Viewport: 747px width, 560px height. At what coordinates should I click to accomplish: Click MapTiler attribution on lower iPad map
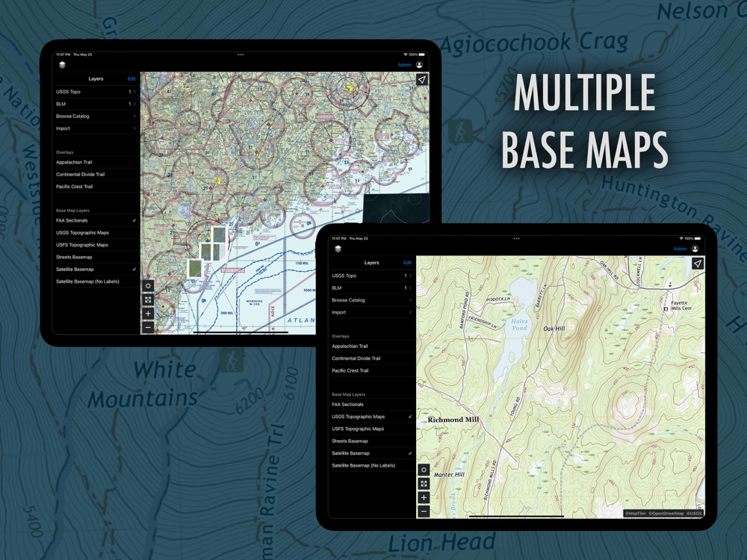pyautogui.click(x=636, y=514)
